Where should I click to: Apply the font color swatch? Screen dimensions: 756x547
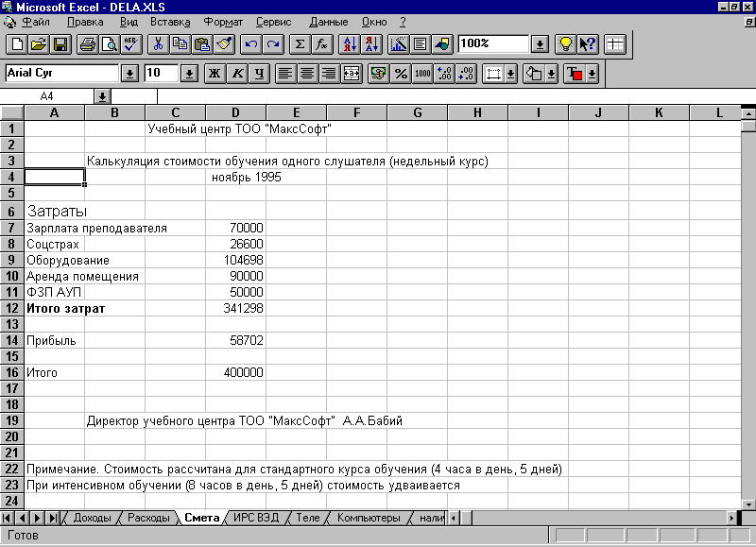576,74
